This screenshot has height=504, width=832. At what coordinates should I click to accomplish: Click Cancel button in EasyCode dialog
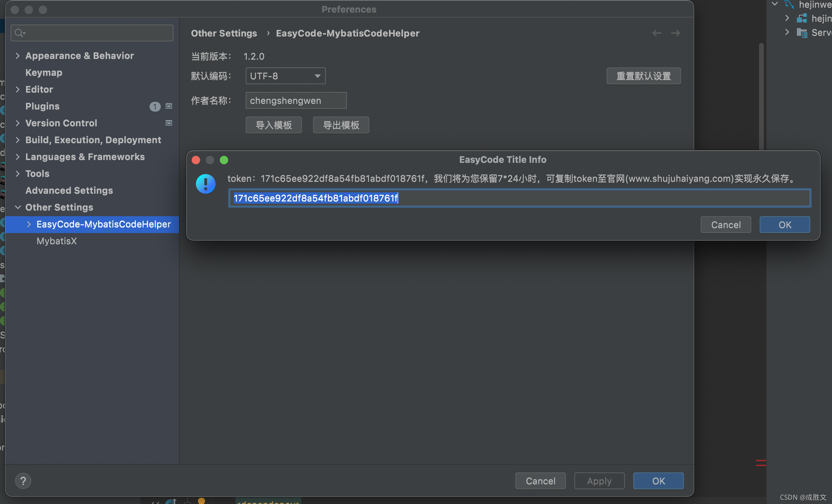point(726,225)
